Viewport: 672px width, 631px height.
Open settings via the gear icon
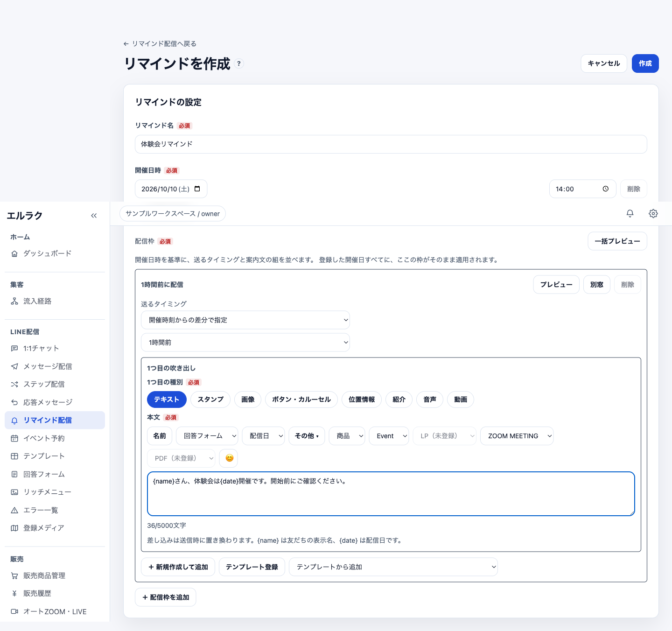pyautogui.click(x=653, y=213)
